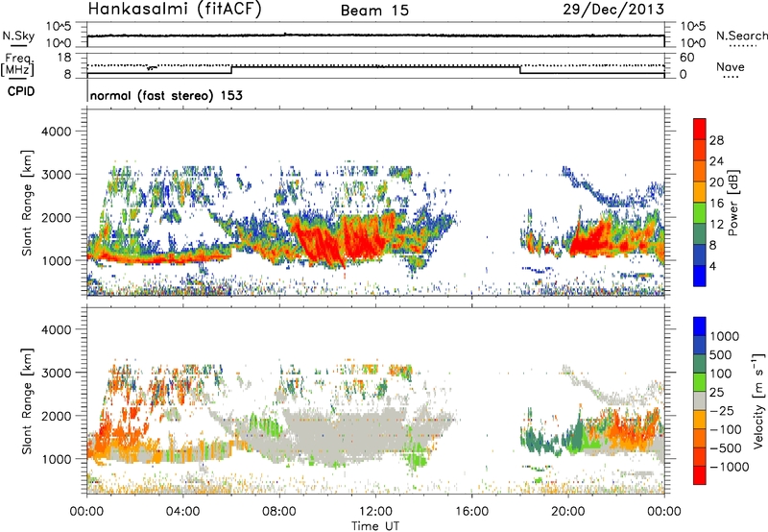The height and width of the screenshot is (532, 768).
Task: Click 'normal (fast stereo) 153' text
Action: tap(166, 95)
